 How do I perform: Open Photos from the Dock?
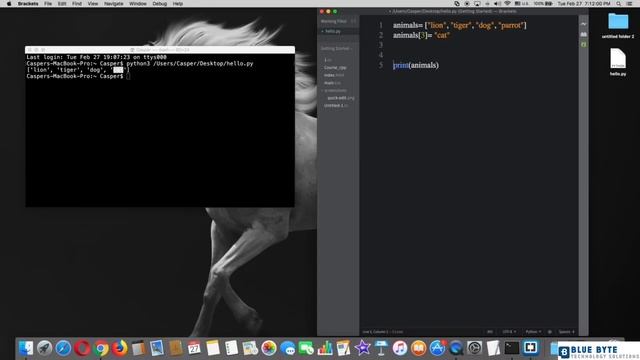269,348
